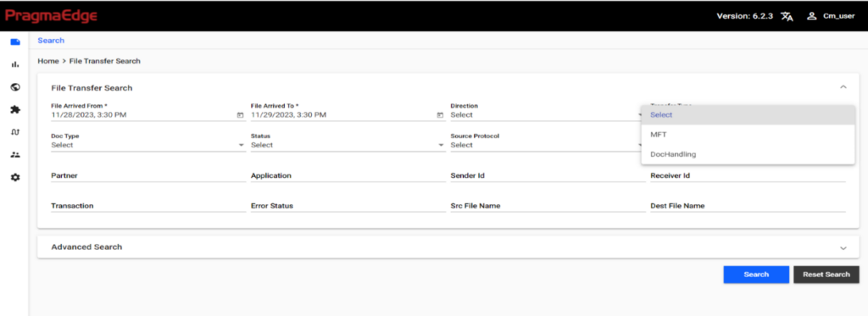Choose MFT in Transfer Type list
The height and width of the screenshot is (316, 868).
(x=748, y=135)
